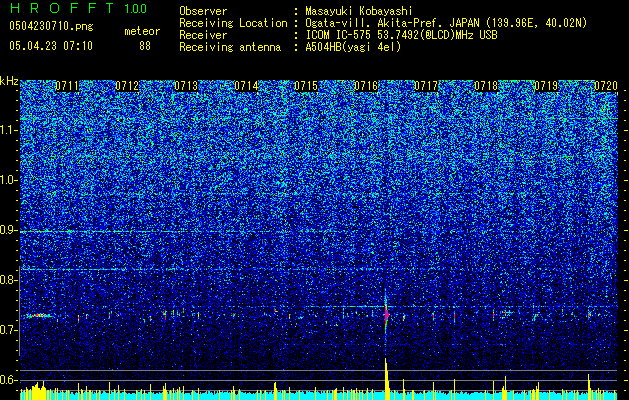The width and height of the screenshot is (629, 400).
Task: Click the 0.6 kHz axis label
Action: tap(8, 380)
